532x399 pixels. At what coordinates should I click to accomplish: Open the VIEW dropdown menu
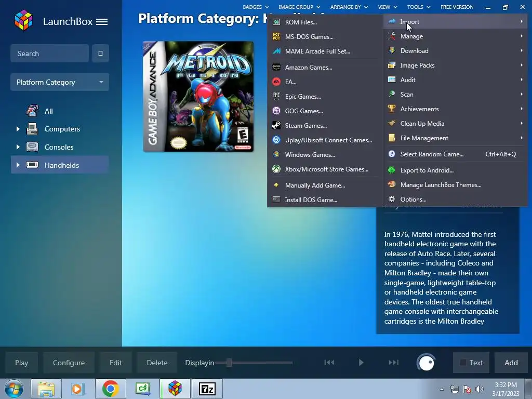coord(388,7)
